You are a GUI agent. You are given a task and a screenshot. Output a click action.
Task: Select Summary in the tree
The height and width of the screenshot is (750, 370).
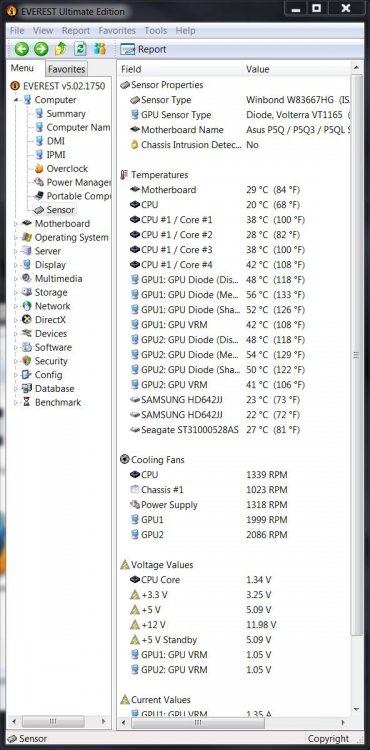click(60, 114)
